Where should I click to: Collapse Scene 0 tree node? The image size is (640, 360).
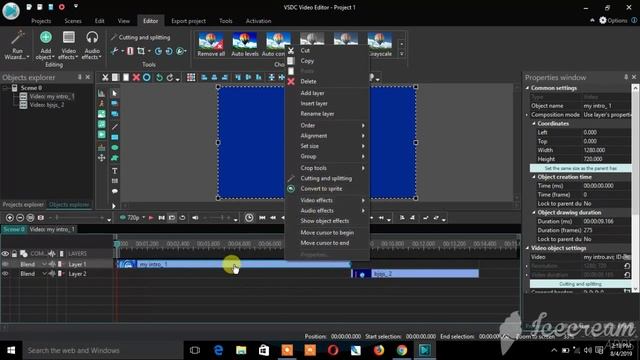click(5, 88)
